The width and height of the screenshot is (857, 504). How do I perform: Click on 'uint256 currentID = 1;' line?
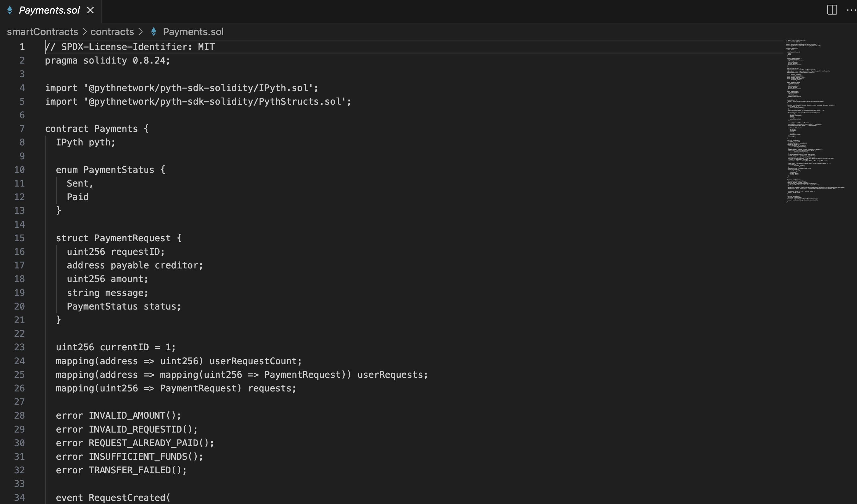[116, 347]
